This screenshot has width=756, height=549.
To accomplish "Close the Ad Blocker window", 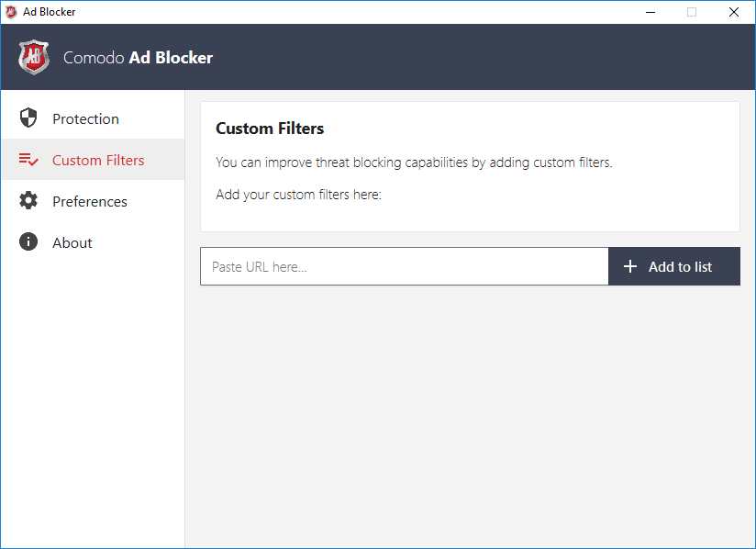I will click(734, 12).
